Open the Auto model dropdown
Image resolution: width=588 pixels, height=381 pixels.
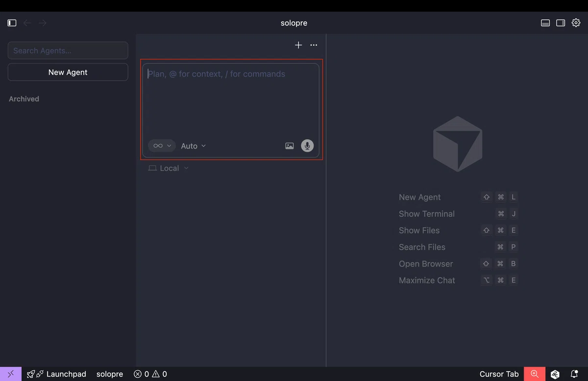[194, 146]
